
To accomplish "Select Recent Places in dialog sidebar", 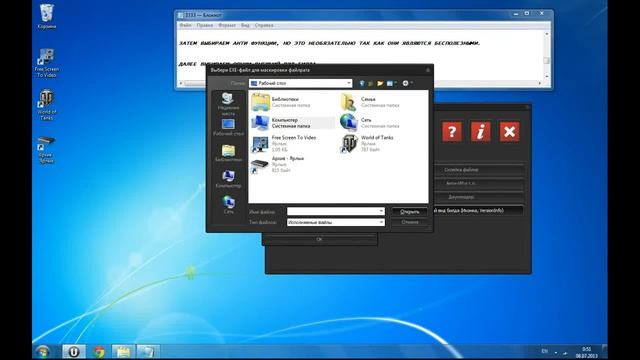I will pos(228,104).
